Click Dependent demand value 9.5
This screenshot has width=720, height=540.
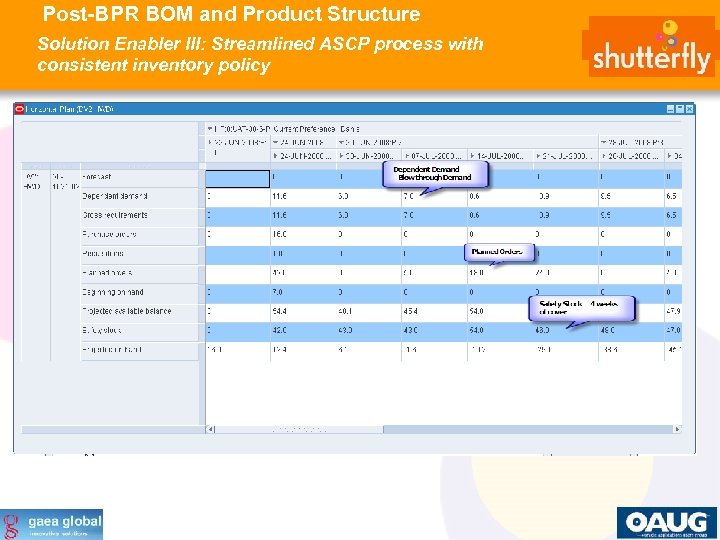point(605,196)
